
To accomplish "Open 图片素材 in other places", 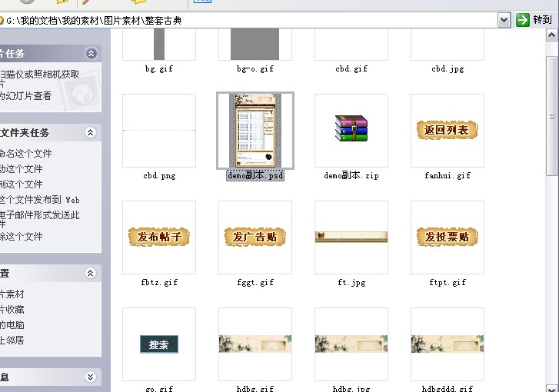I will click(x=12, y=294).
